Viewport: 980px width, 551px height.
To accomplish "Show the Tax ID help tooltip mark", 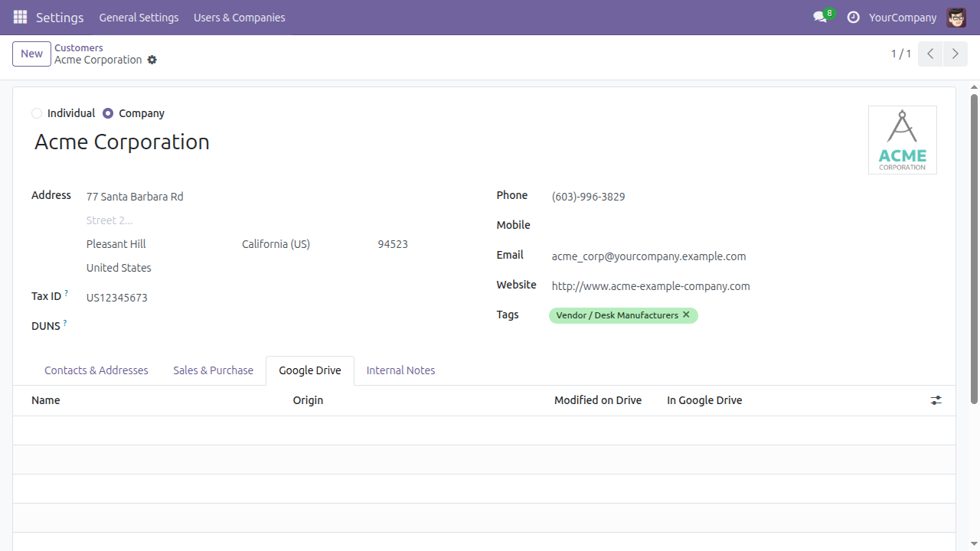I will click(x=67, y=293).
